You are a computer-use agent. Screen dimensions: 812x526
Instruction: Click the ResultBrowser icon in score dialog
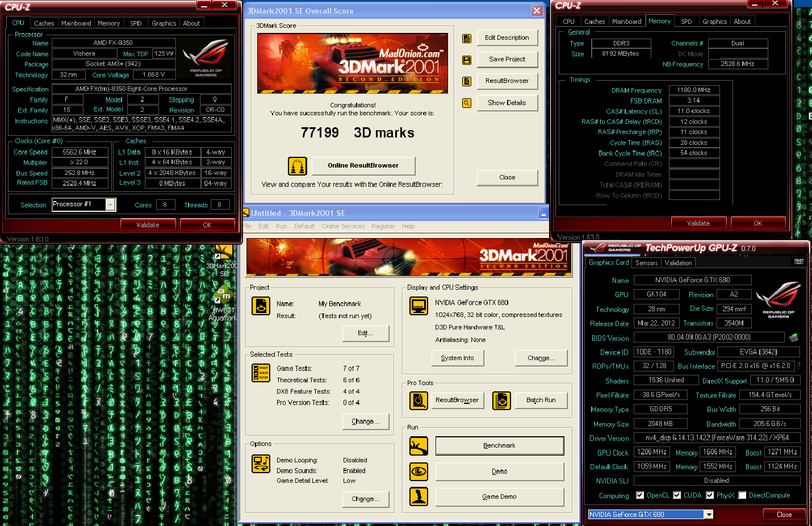coord(467,81)
